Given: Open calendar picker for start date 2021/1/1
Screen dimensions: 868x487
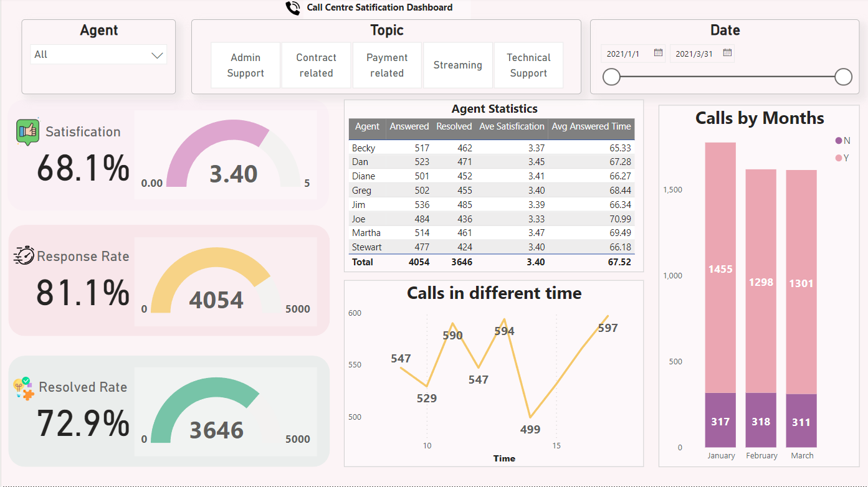Looking at the screenshot, I should click(658, 54).
